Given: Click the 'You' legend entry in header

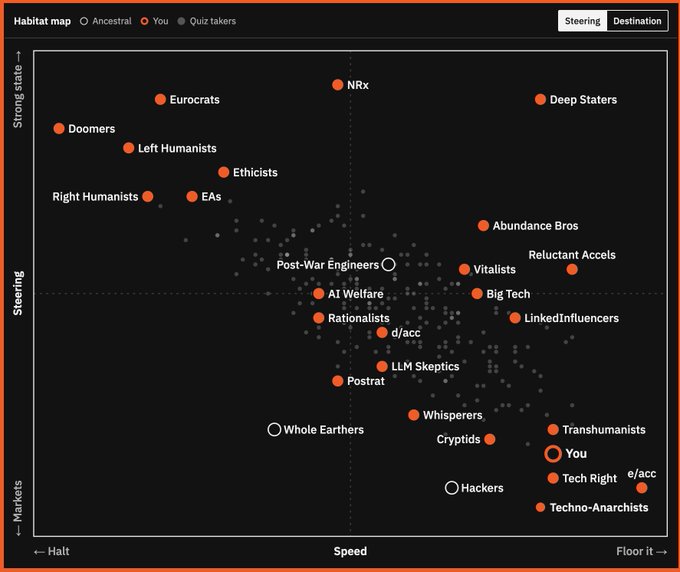Looking at the screenshot, I should coord(154,21).
